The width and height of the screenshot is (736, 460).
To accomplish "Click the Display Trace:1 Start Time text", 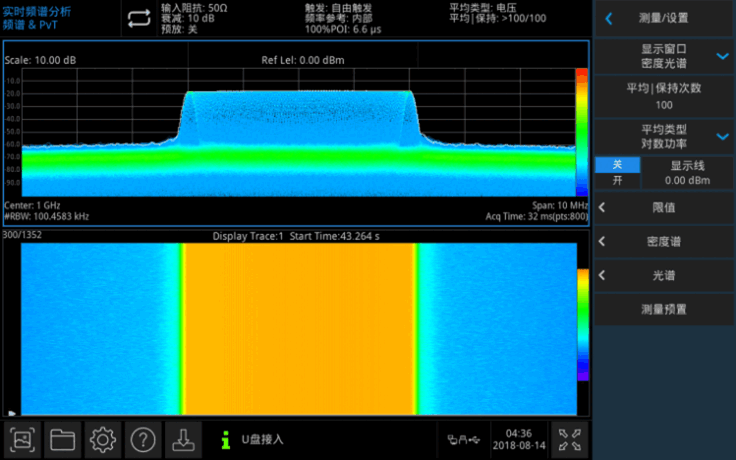I will tap(296, 236).
